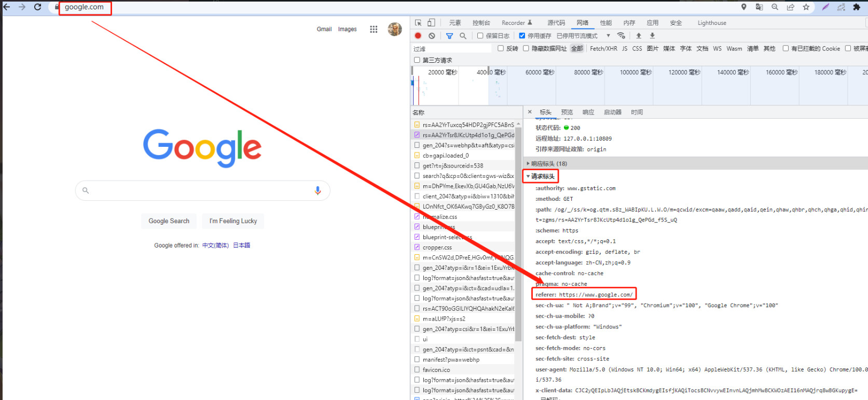The height and width of the screenshot is (400, 868).
Task: Switch to 元素 DevTools tab
Action: pos(455,23)
